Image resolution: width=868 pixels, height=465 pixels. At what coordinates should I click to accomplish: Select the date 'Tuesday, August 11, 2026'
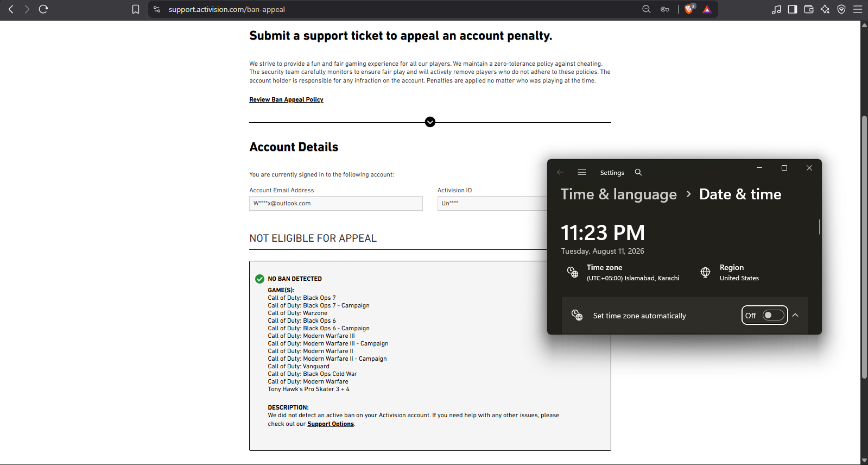point(603,252)
